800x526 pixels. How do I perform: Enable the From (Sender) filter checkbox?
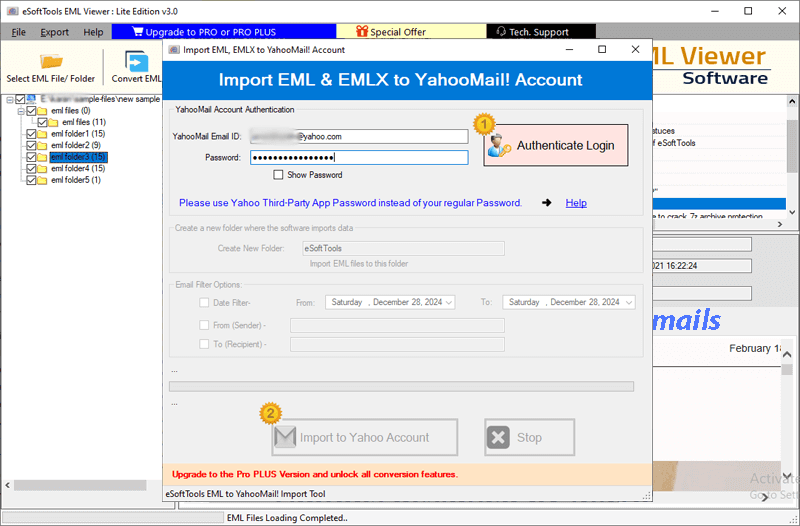coord(204,325)
